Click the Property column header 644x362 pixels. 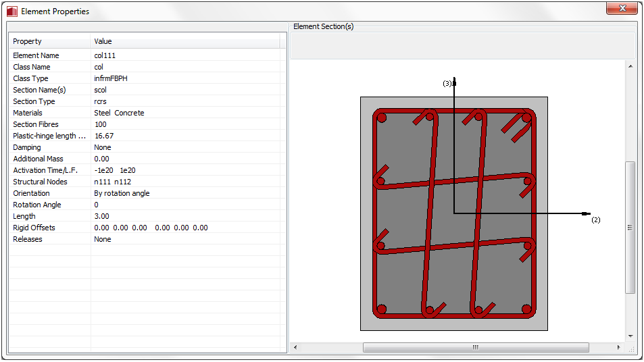49,42
